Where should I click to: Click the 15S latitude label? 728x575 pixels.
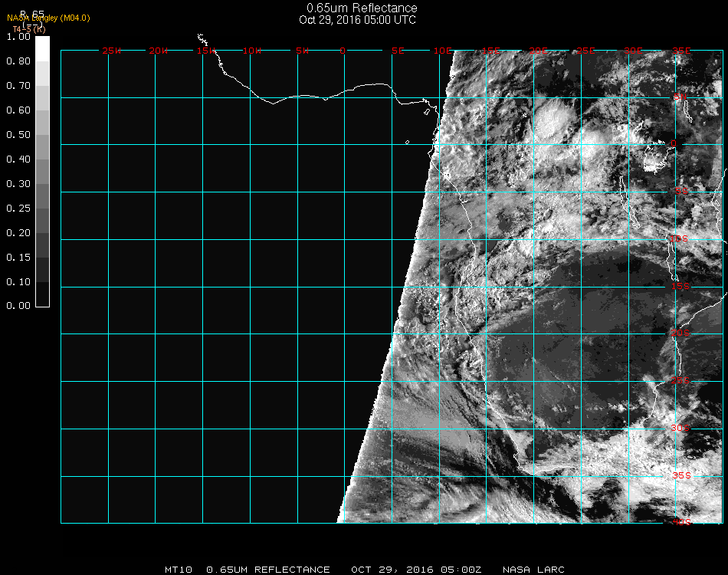(680, 286)
